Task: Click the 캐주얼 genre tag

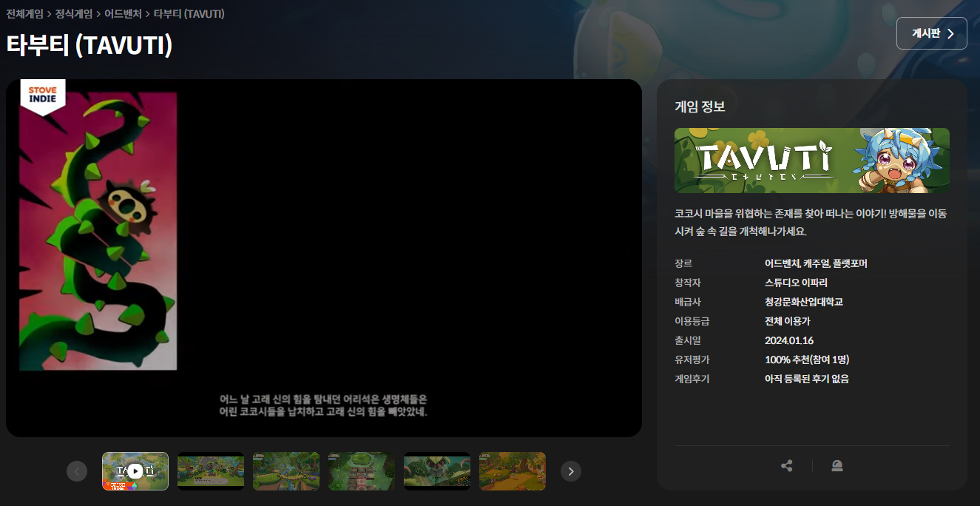Action: click(817, 263)
